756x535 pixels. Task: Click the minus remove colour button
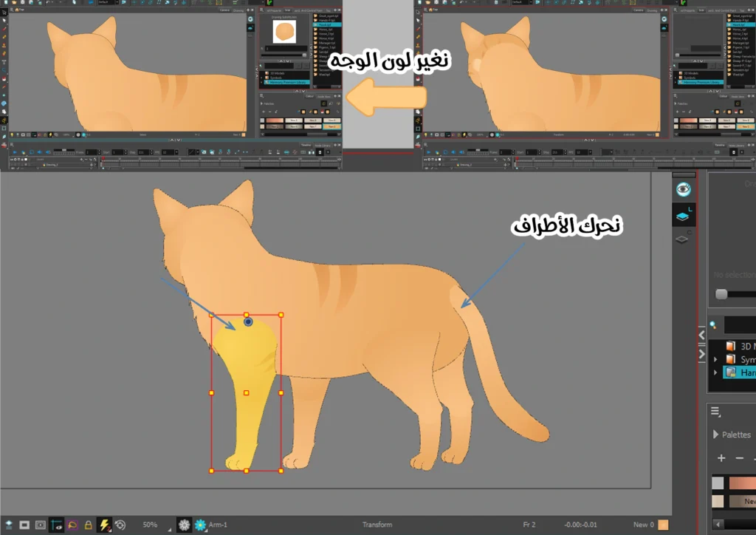740,458
